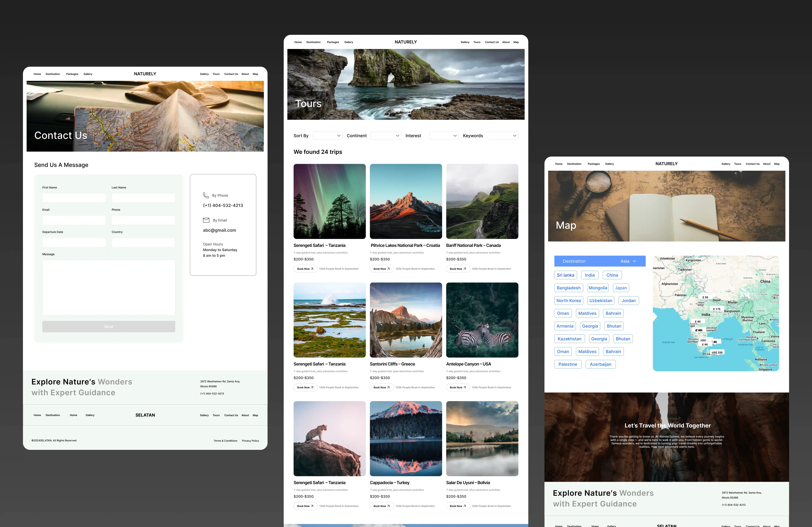Open Packages in the Contact Us page header
812x527 pixels.
pyautogui.click(x=72, y=74)
